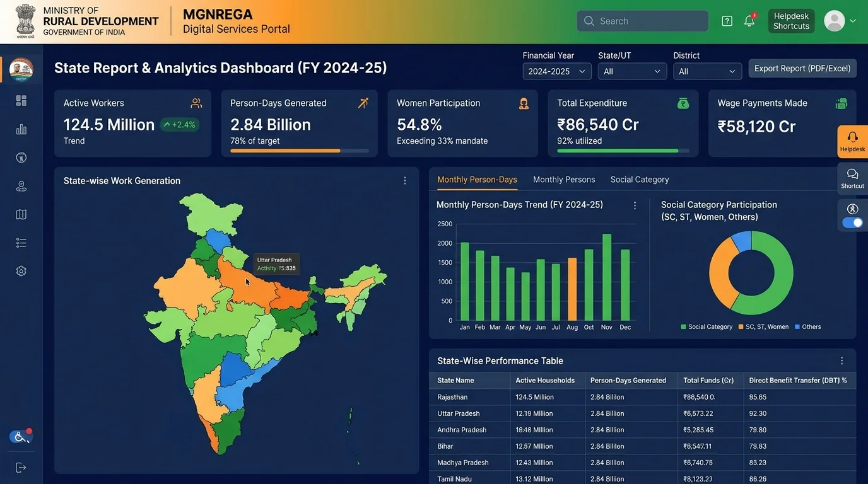Open the task list sidebar icon
Image resolution: width=868 pixels, height=484 pixels.
pos(21,243)
